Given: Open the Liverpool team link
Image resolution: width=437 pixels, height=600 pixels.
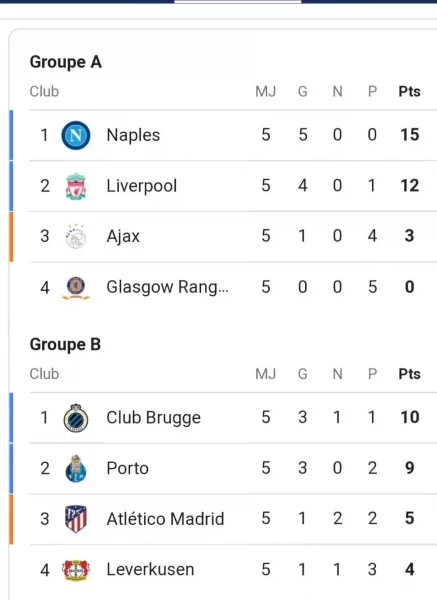Looking at the screenshot, I should [142, 186].
